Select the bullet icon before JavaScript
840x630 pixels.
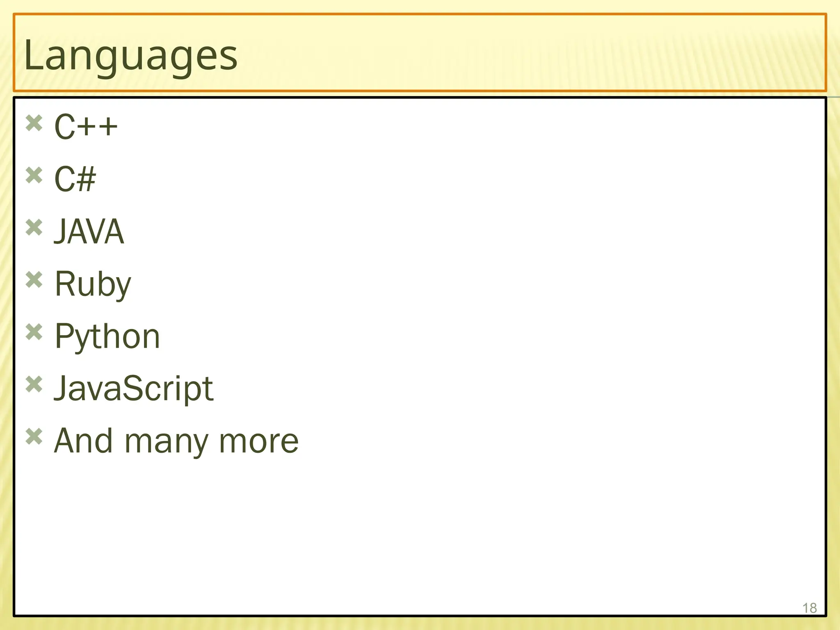[34, 385]
